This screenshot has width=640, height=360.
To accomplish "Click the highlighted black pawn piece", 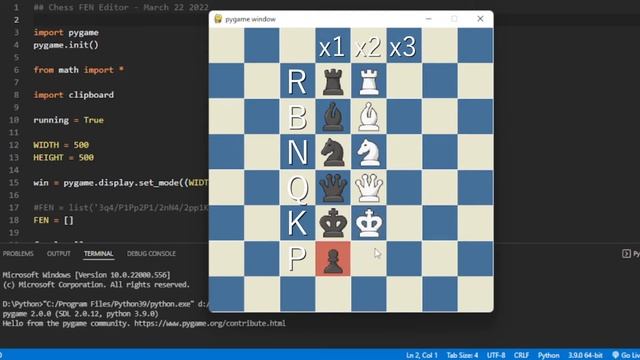I will 333,259.
